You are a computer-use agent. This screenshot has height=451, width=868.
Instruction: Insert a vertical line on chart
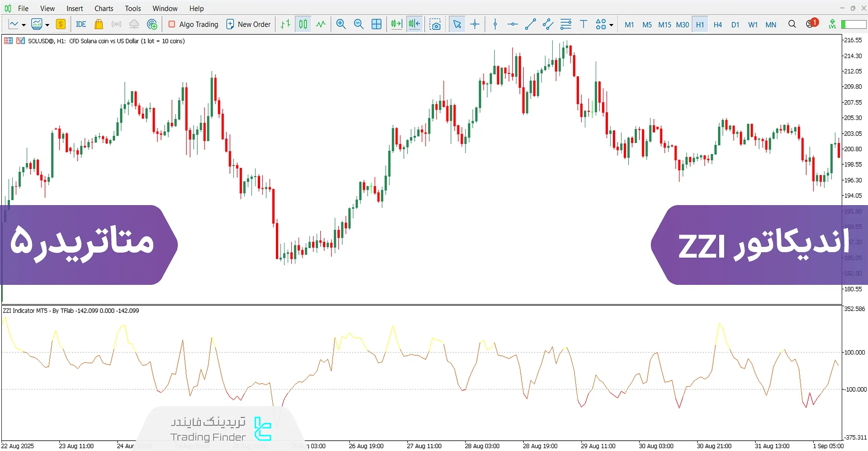(x=495, y=24)
